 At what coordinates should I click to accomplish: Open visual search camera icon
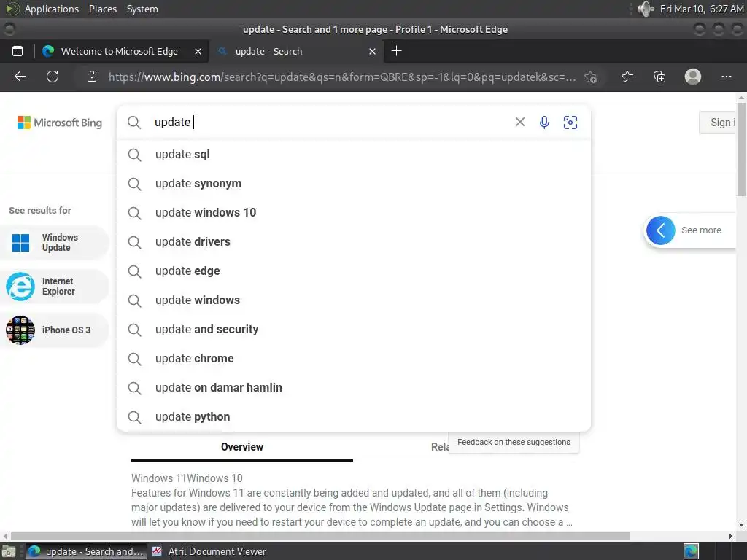click(x=570, y=122)
